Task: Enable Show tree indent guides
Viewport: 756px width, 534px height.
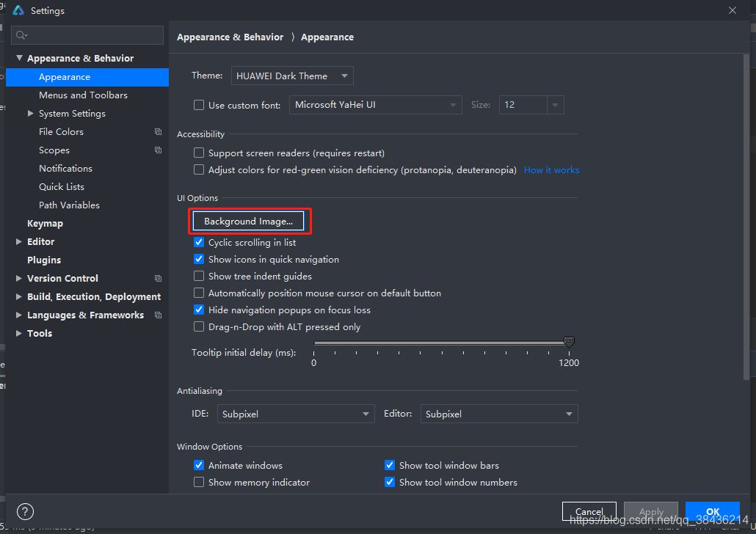Action: 199,276
